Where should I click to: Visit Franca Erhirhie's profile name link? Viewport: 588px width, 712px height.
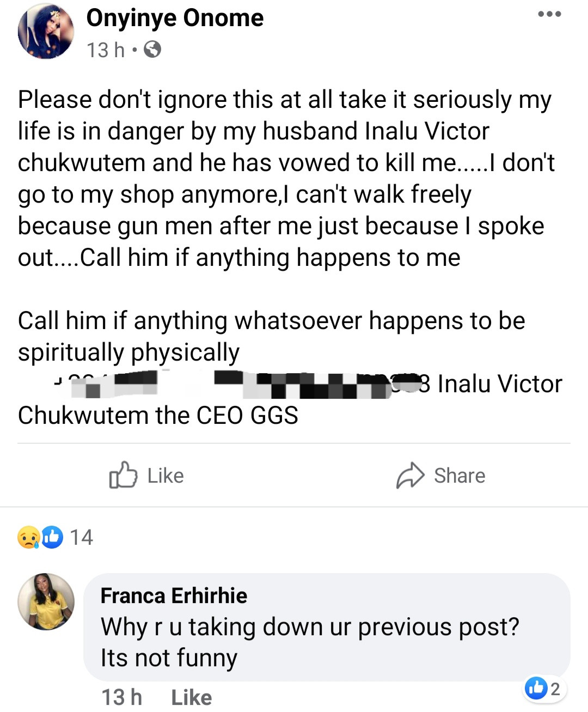pos(174,595)
